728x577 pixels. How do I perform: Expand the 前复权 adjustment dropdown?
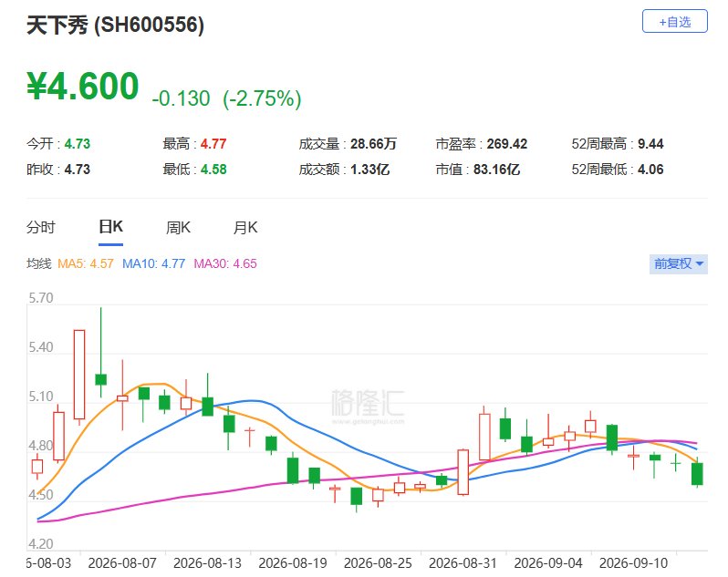click(679, 264)
